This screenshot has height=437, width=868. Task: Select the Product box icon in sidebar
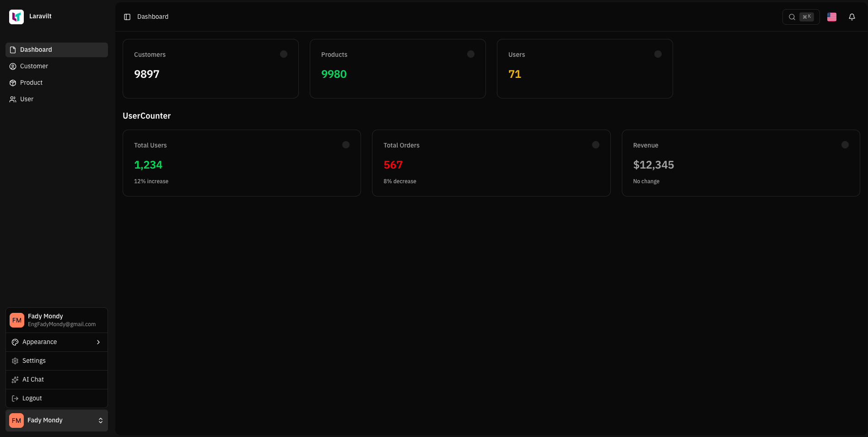(12, 82)
